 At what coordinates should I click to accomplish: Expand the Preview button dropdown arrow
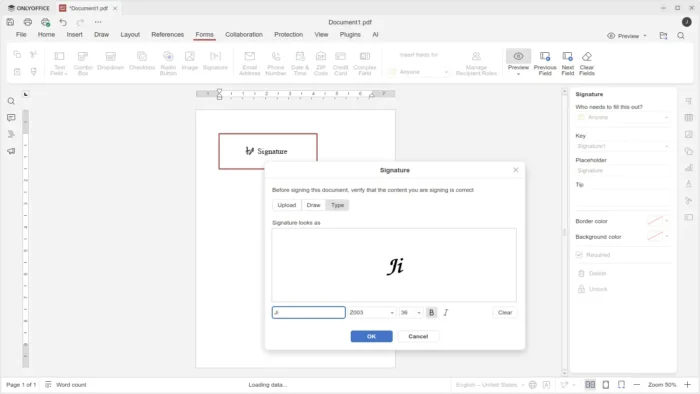click(x=518, y=74)
